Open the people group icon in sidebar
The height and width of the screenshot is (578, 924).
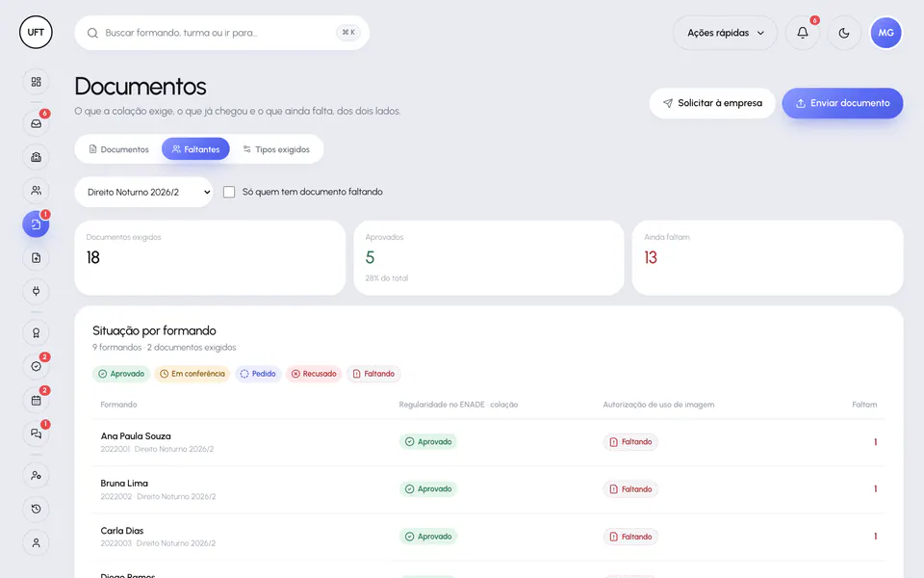(x=36, y=191)
